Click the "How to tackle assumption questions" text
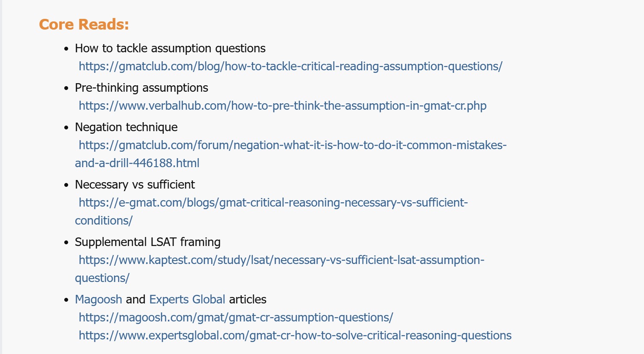The height and width of the screenshot is (354, 644). (170, 48)
